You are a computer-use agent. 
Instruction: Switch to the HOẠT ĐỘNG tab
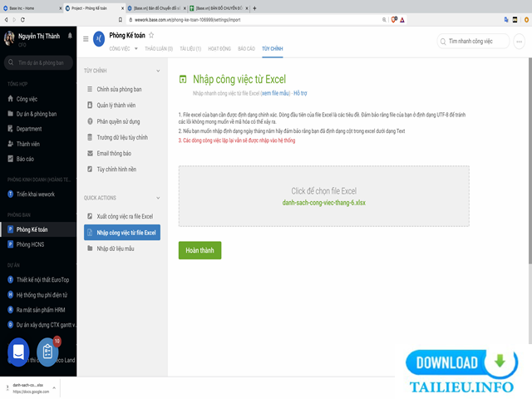pos(219,49)
